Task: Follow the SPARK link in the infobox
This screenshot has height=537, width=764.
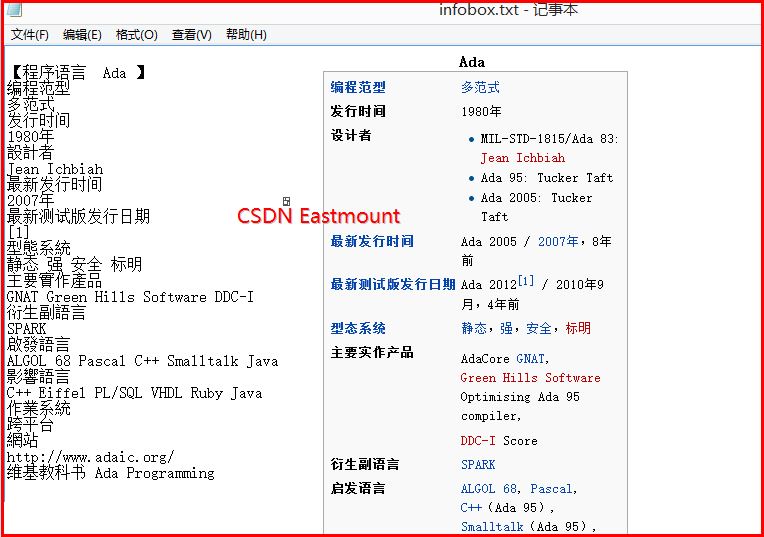Action: [478, 464]
